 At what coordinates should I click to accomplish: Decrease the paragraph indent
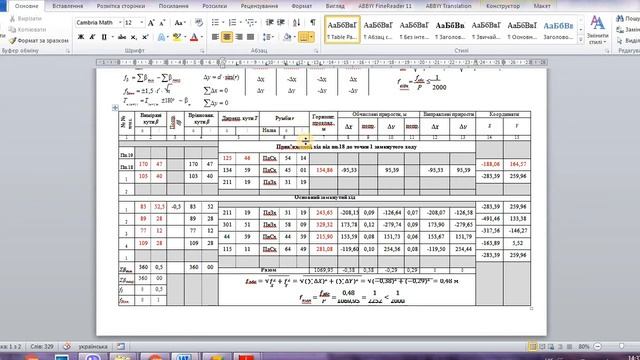coord(269,23)
